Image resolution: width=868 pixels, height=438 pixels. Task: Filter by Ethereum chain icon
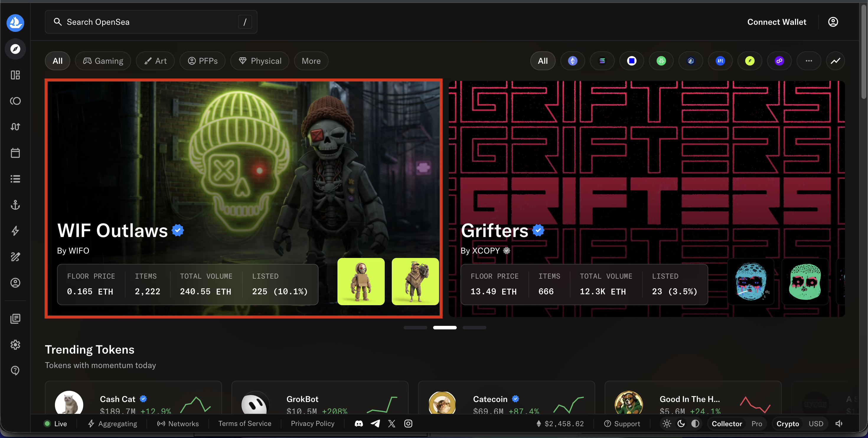tap(572, 61)
